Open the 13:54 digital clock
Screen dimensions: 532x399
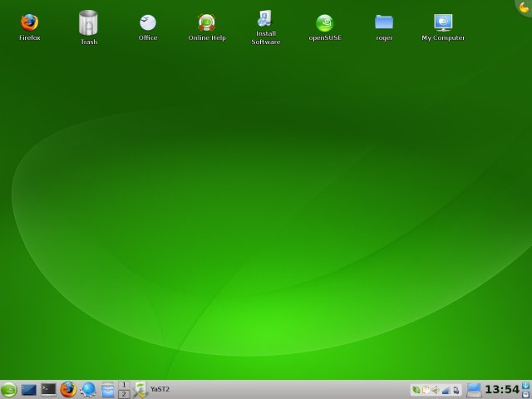[x=502, y=390]
